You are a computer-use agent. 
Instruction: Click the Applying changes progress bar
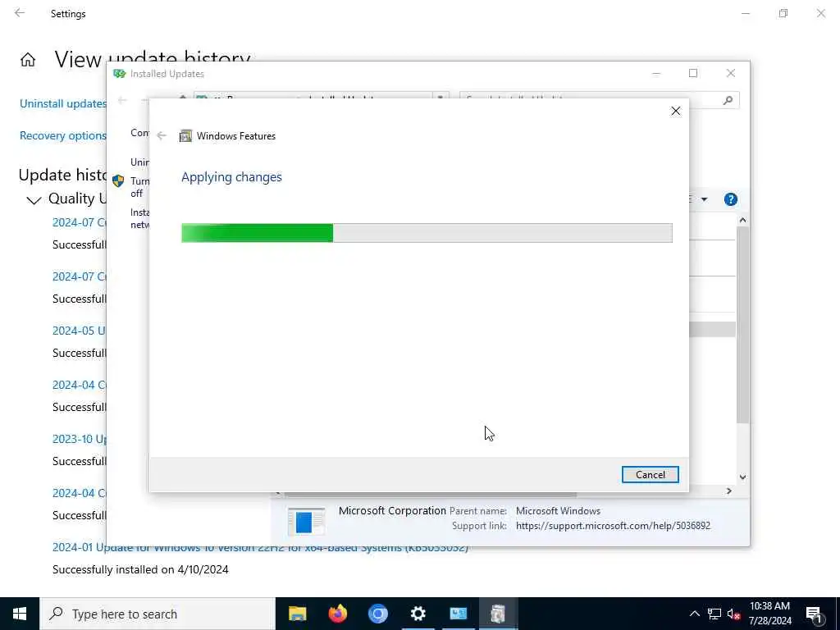[x=427, y=233]
